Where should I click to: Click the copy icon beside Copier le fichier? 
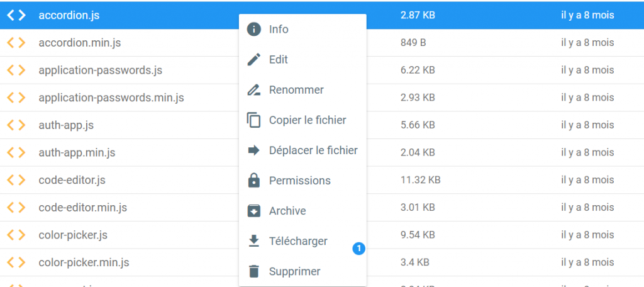click(x=254, y=120)
